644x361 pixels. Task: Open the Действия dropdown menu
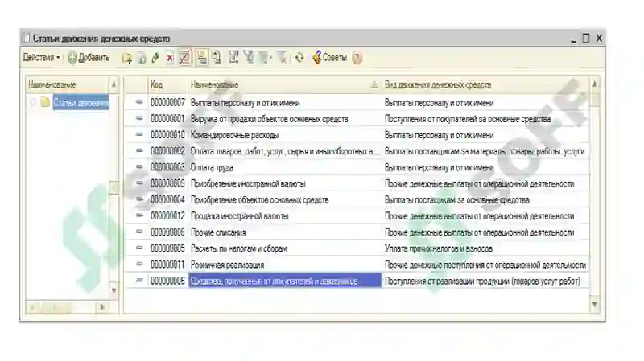tap(41, 57)
